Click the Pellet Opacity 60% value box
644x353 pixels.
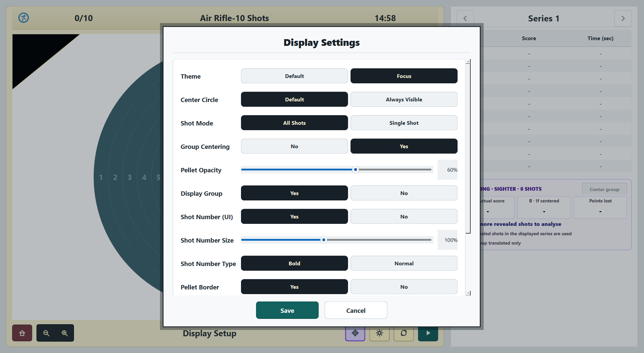tap(448, 170)
